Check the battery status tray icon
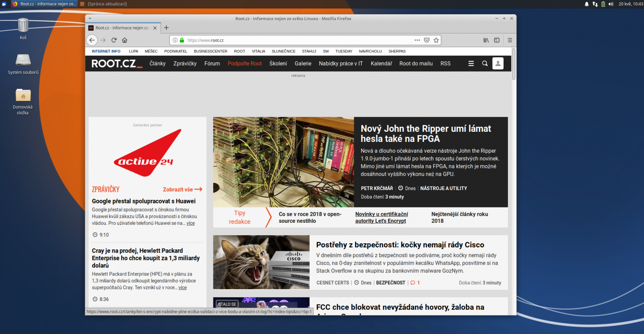The width and height of the screenshot is (644, 334). coord(603,4)
